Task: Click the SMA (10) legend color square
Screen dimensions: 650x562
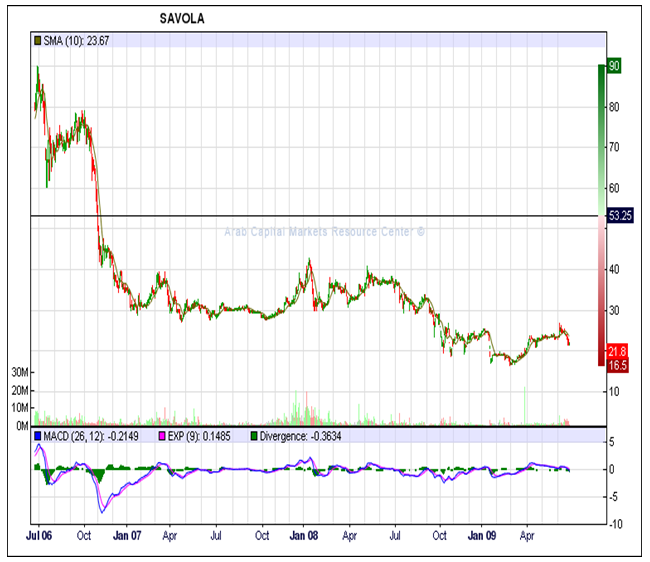Action: pyautogui.click(x=38, y=40)
